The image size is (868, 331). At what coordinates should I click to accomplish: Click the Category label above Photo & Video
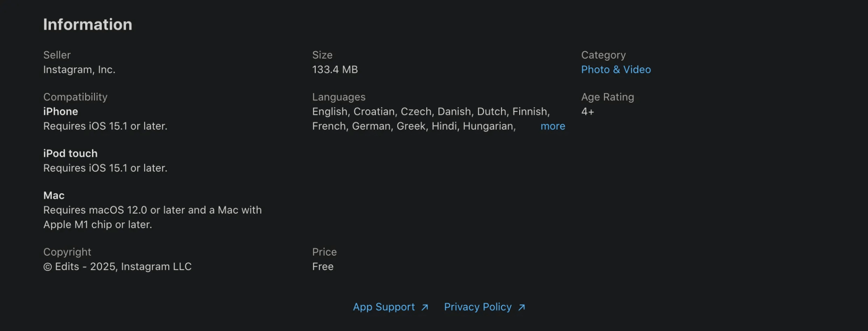pyautogui.click(x=604, y=55)
